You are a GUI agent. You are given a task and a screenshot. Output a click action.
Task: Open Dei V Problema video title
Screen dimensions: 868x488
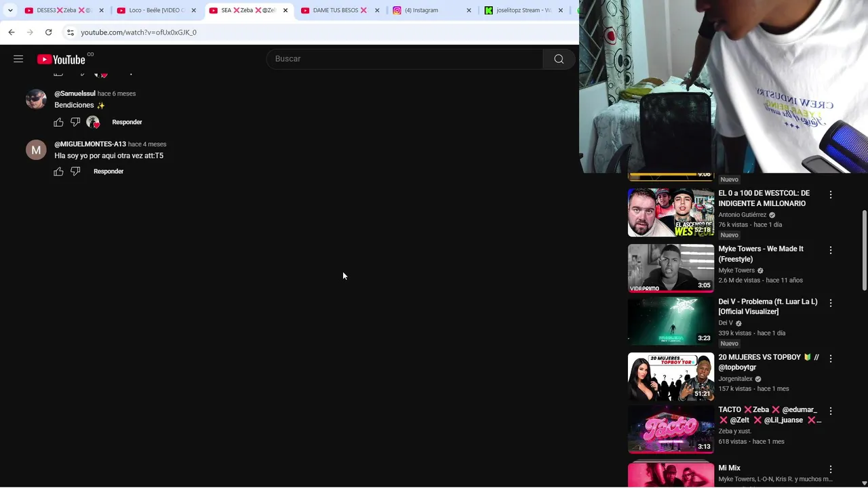tap(768, 306)
